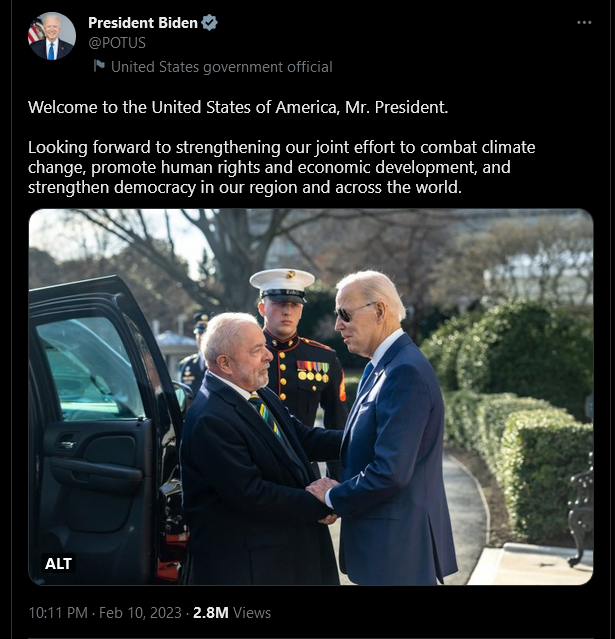Click the blue verified badge

209,23
